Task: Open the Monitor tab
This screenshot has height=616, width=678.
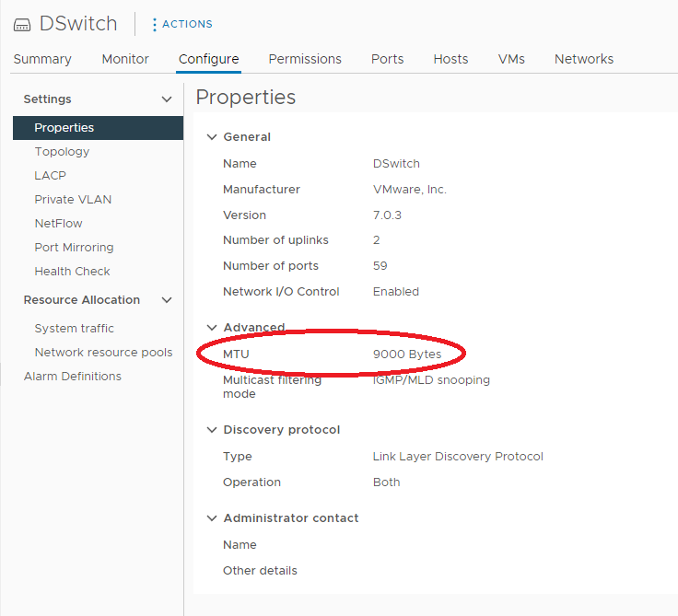Action: point(125,59)
